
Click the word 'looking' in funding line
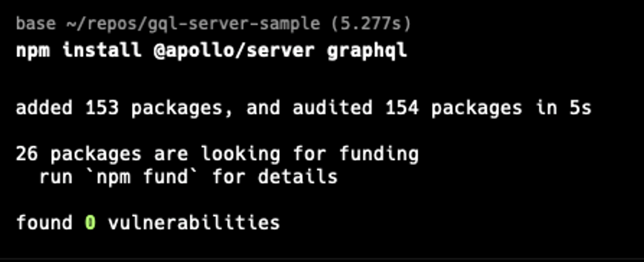pyautogui.click(x=240, y=154)
